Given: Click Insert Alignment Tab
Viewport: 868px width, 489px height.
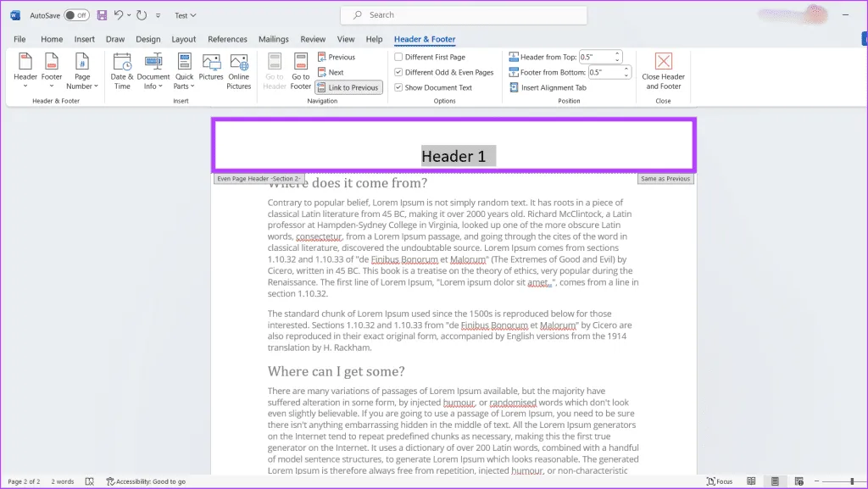Looking at the screenshot, I should (x=548, y=87).
